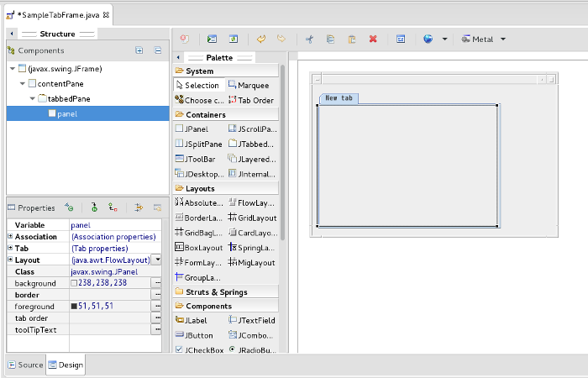Select the Marquee tool in palette

point(249,86)
